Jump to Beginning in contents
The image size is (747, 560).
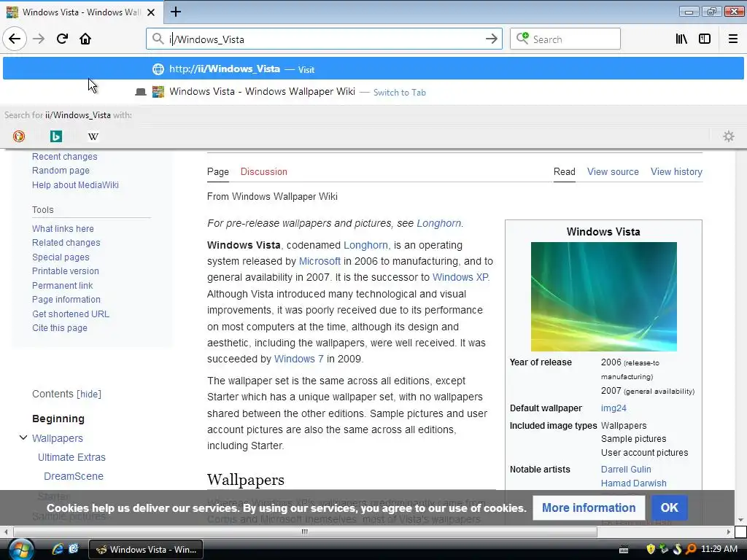point(58,419)
